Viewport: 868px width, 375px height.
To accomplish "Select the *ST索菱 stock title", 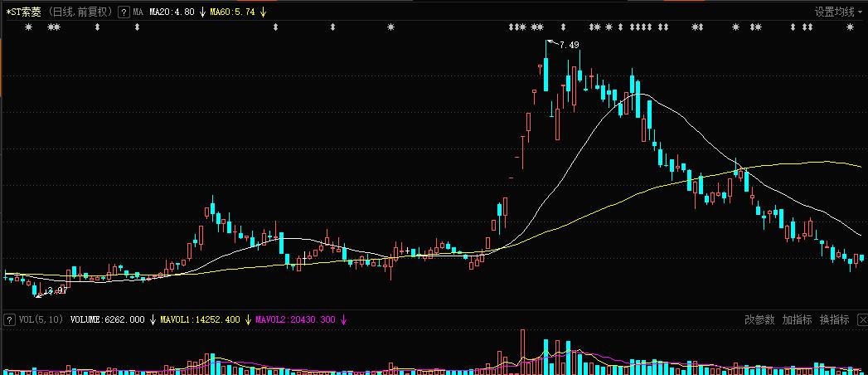I will tap(22, 12).
